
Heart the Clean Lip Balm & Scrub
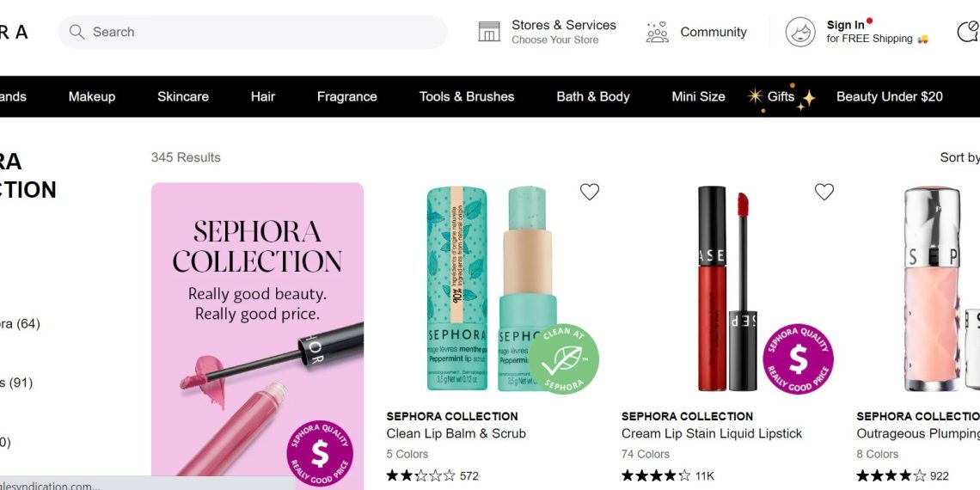(x=589, y=192)
